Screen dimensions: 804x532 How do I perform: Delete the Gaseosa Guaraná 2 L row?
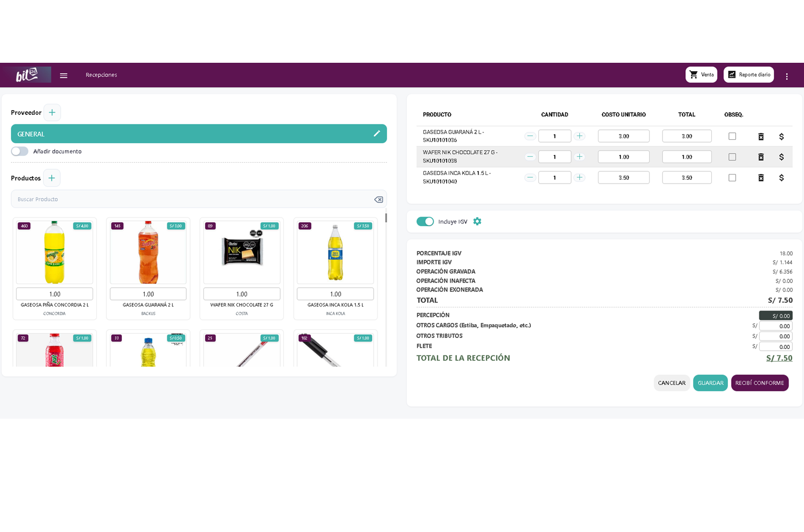tap(761, 137)
